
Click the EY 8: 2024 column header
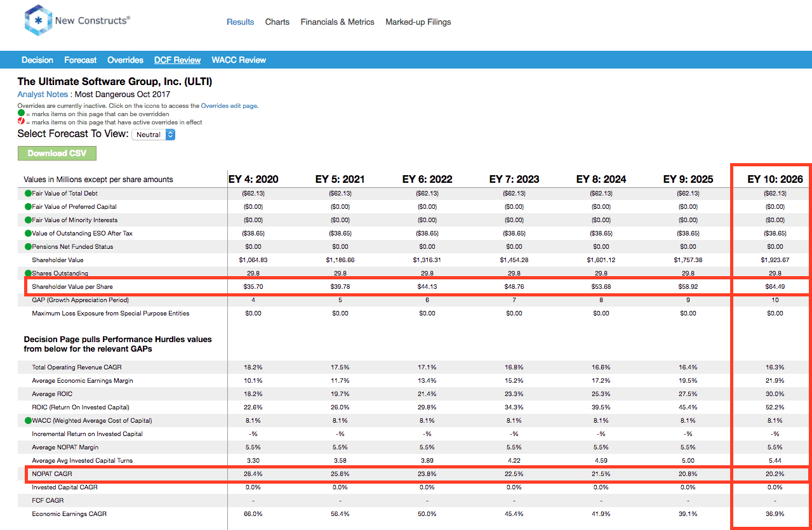click(x=601, y=179)
